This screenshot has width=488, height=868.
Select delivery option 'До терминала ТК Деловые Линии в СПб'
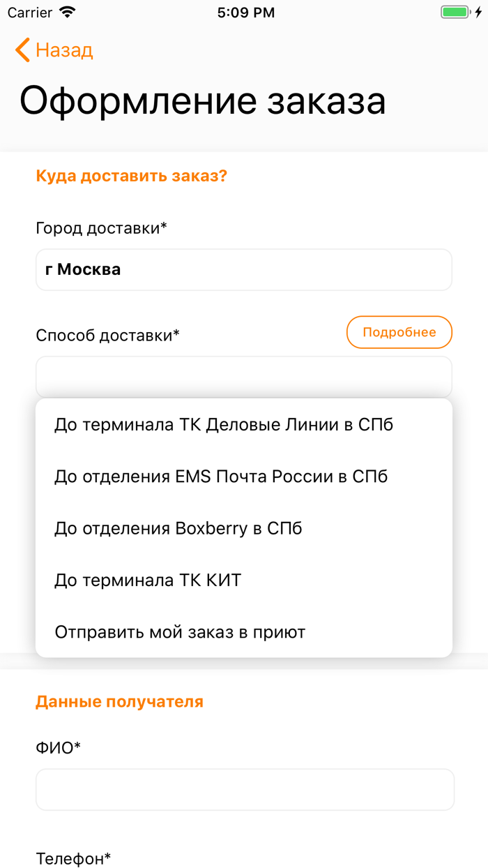(x=224, y=424)
